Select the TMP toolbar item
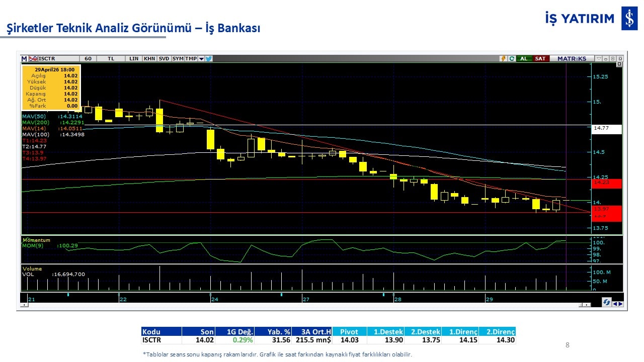 point(191,58)
